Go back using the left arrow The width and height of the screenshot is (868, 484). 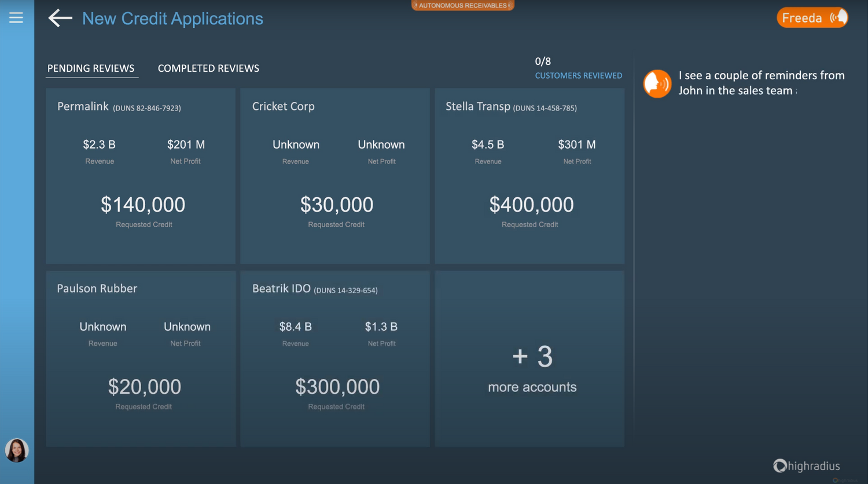(x=60, y=18)
